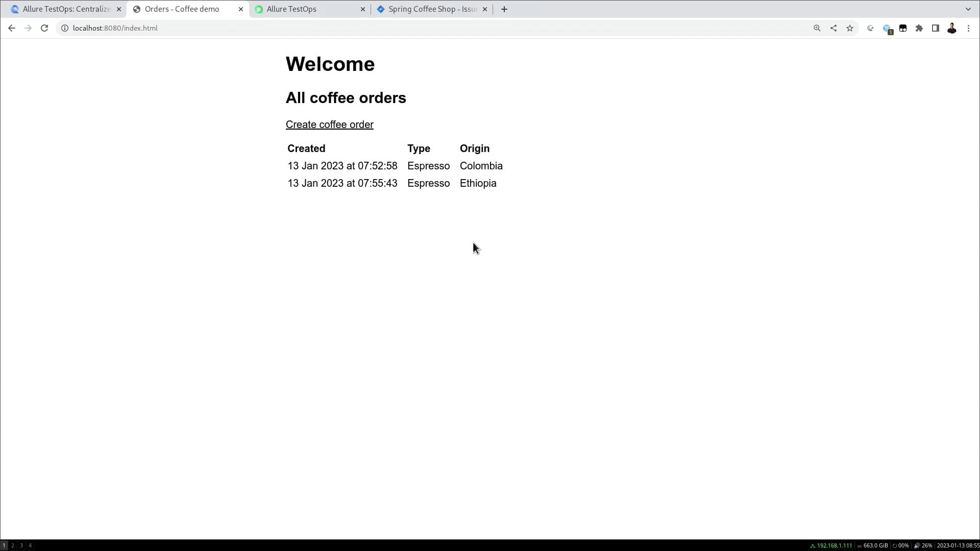Viewport: 980px width, 551px height.
Task: Open a new browser tab
Action: pyautogui.click(x=504, y=9)
